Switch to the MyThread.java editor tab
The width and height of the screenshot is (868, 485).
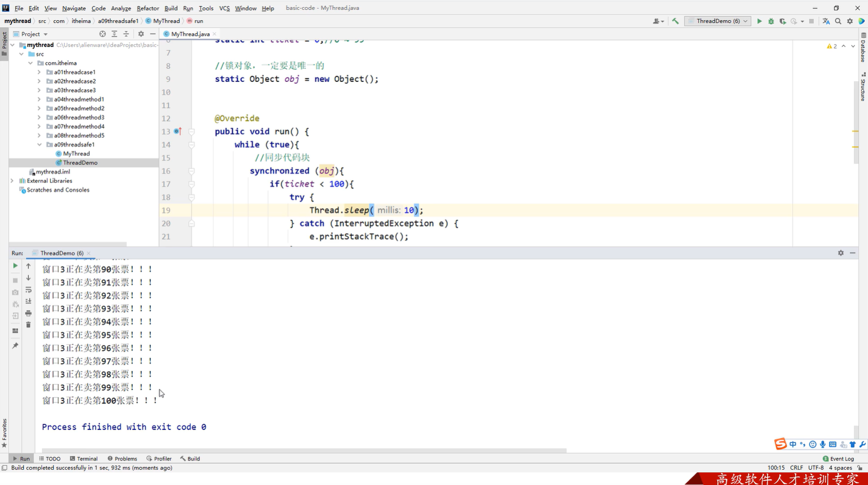[190, 34]
